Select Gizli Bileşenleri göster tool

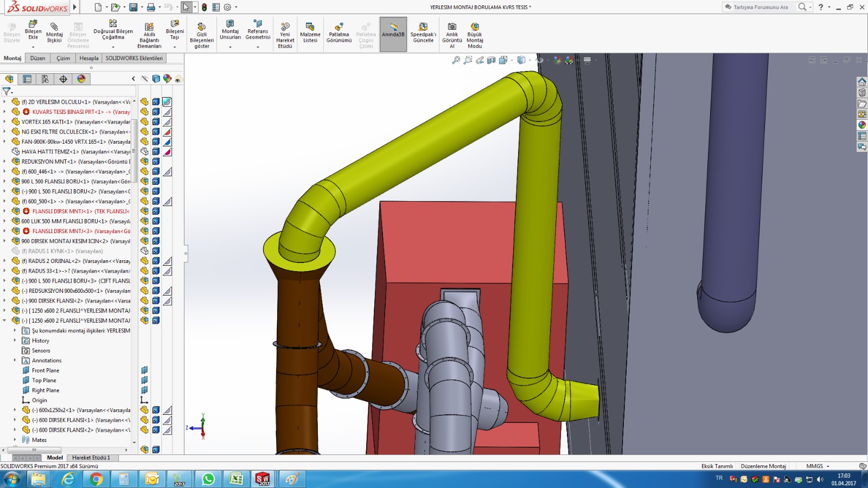[x=202, y=35]
